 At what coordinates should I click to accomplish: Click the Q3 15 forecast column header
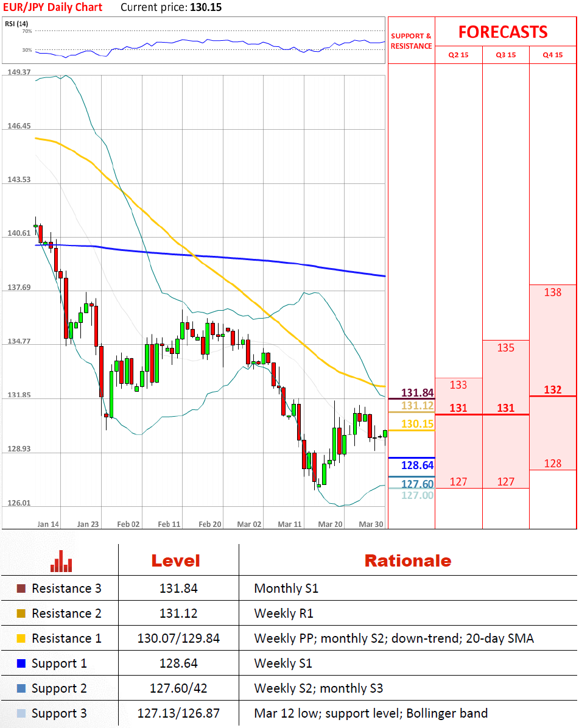click(506, 55)
